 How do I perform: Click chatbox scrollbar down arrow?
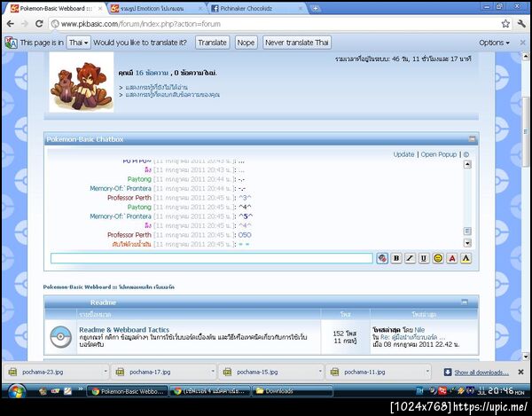[467, 243]
